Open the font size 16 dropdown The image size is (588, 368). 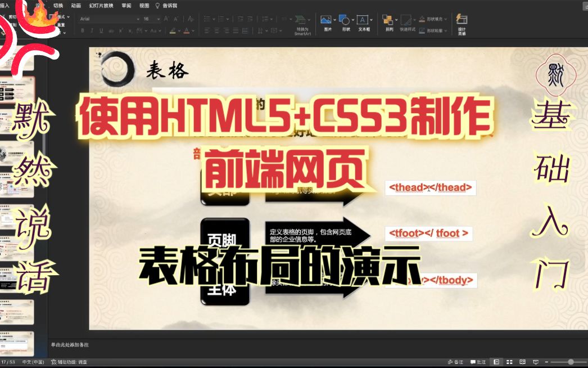click(x=158, y=19)
